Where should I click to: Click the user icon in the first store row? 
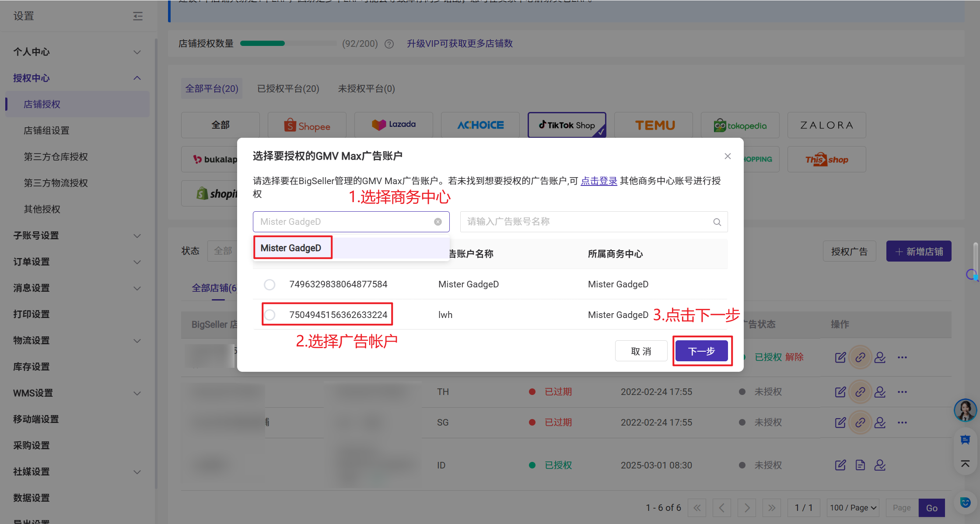(x=880, y=357)
